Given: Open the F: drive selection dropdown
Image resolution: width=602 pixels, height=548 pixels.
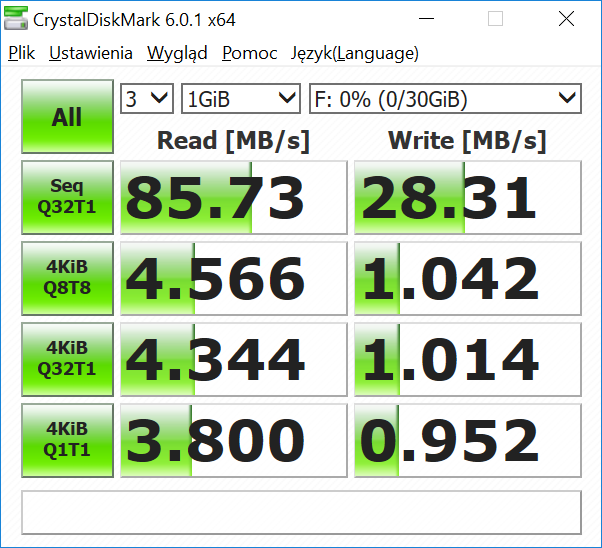Looking at the screenshot, I should click(445, 98).
